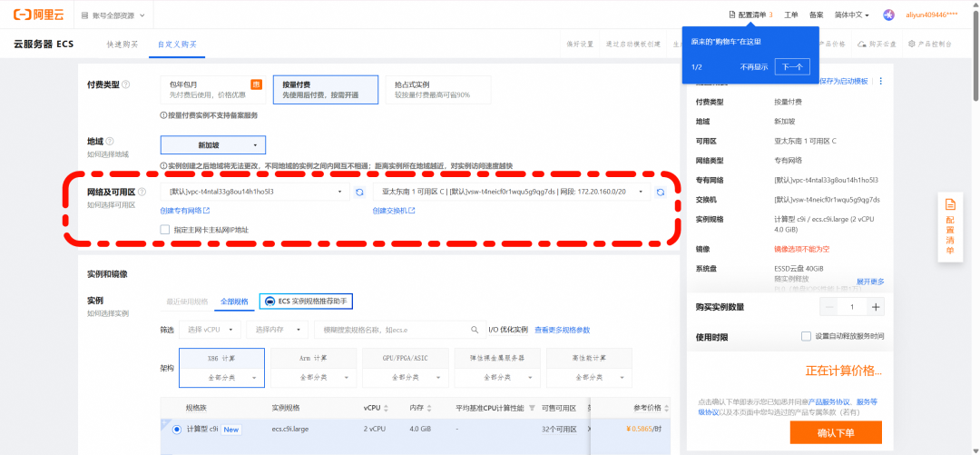Select 按量付费 billing type

326,90
